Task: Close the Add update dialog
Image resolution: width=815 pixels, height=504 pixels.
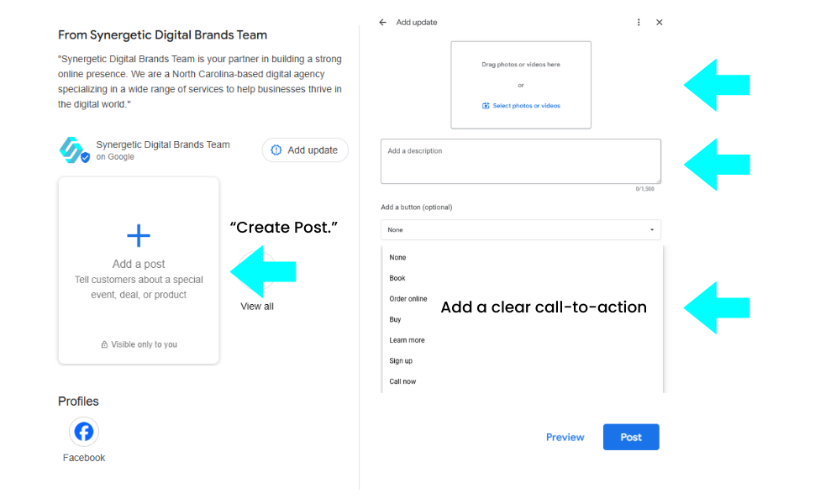Action: click(660, 23)
